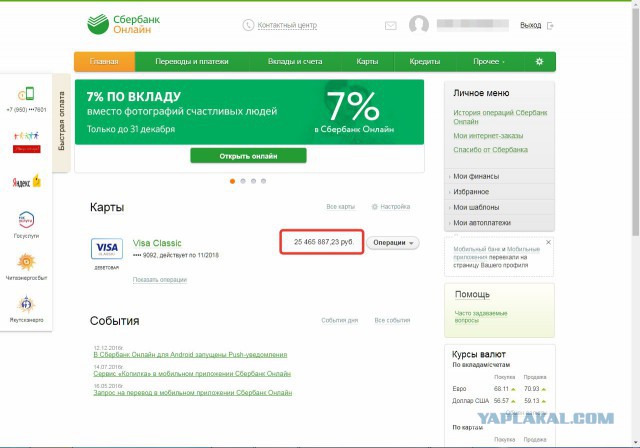The image size is (640, 448).
Task: Open the Переводы и платежи tab
Action: click(192, 62)
